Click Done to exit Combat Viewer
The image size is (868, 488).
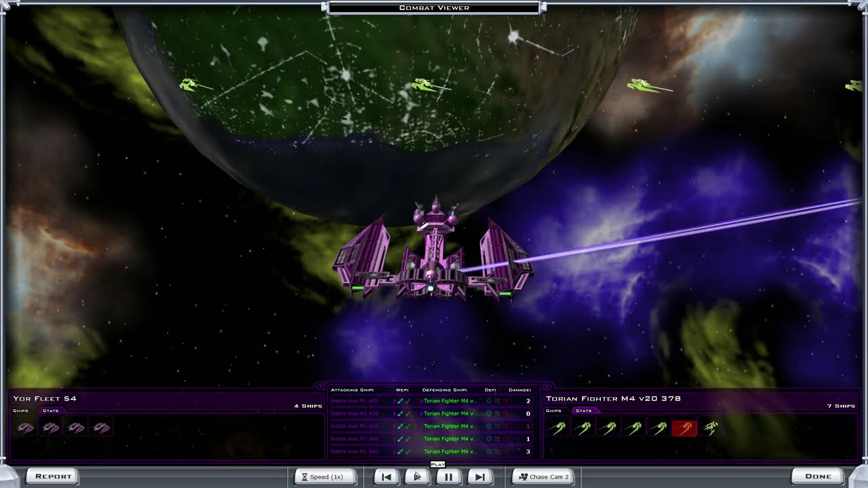pyautogui.click(x=818, y=476)
